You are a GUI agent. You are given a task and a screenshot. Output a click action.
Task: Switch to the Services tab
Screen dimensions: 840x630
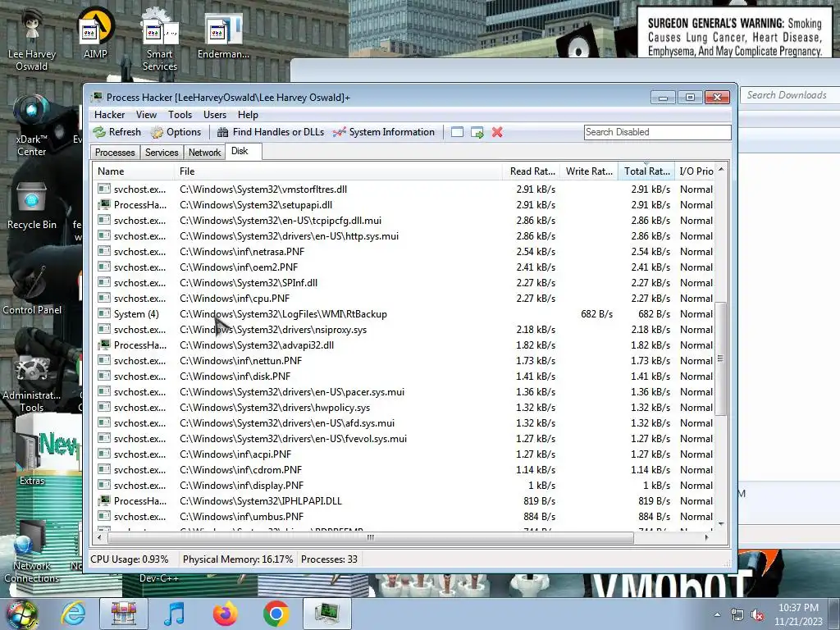[162, 153]
